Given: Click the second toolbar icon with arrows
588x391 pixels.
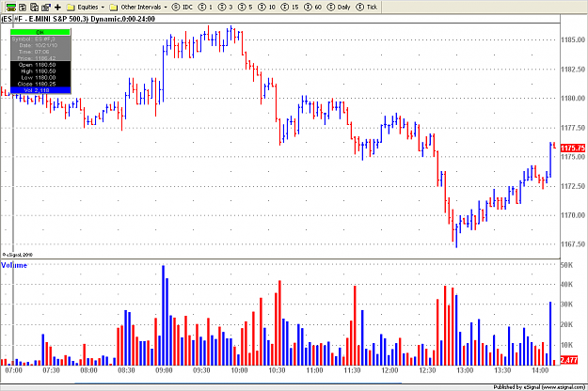Looking at the screenshot, I should [x=23, y=7].
